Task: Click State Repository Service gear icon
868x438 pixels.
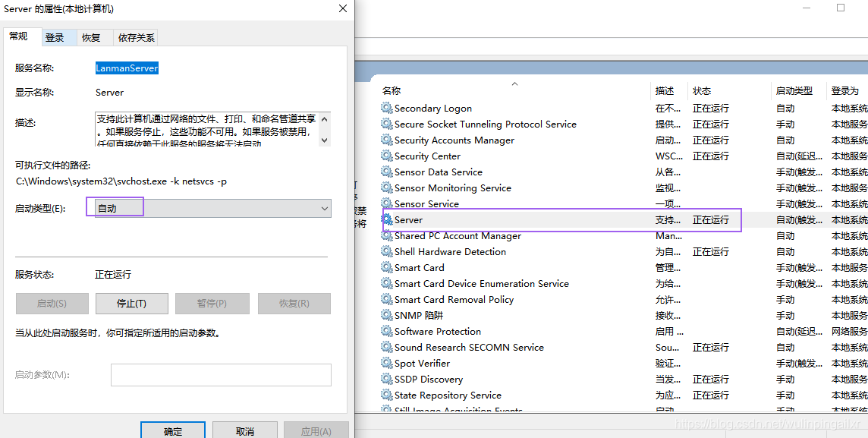Action: click(386, 395)
